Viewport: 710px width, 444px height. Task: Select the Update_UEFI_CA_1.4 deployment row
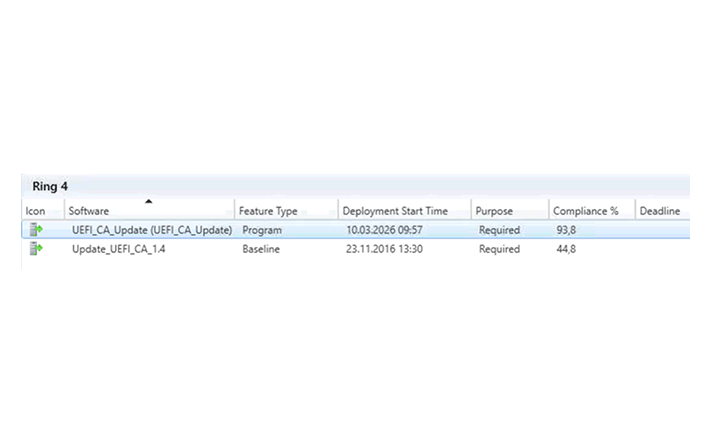355,249
